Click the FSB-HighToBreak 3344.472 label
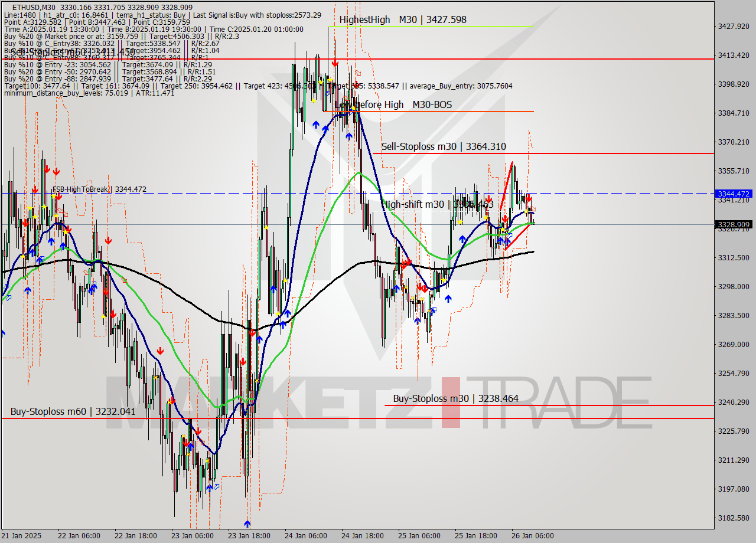Image resolution: width=756 pixels, height=543 pixels. click(100, 189)
